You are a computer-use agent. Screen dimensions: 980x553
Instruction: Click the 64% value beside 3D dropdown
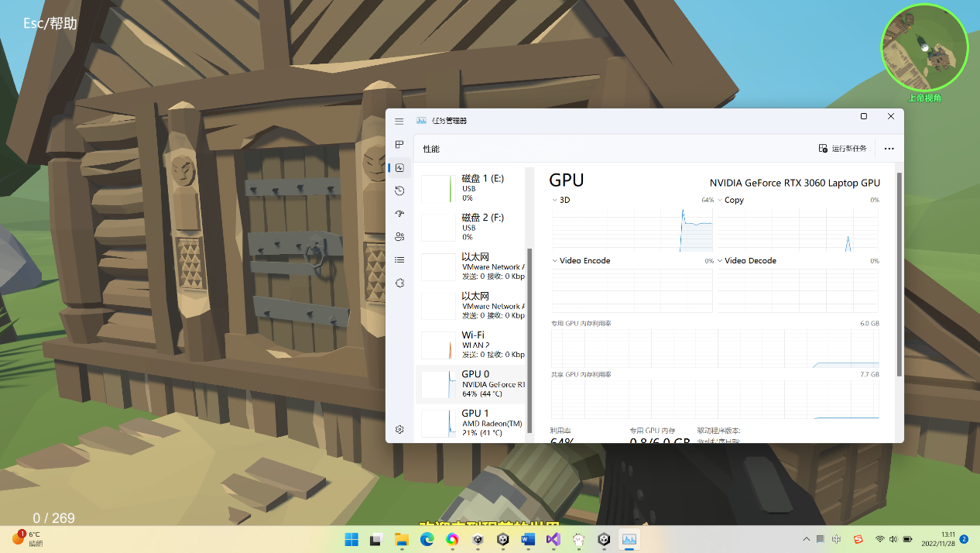coord(708,200)
